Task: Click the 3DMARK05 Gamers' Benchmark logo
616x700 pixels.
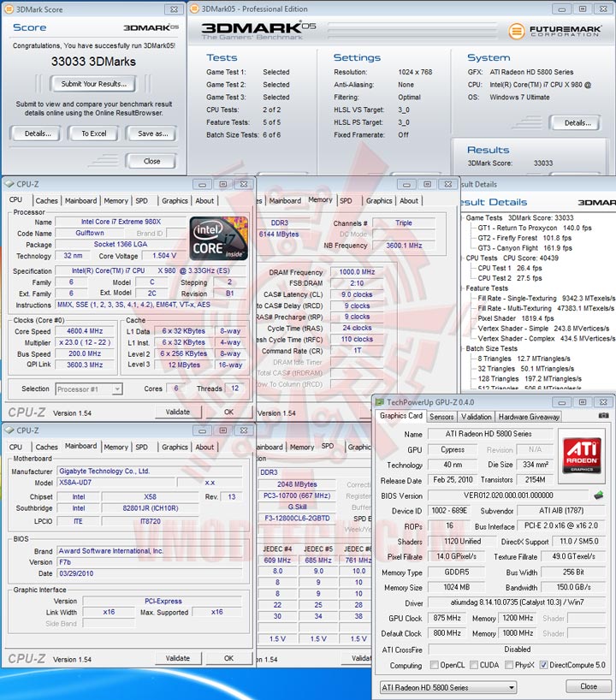Action: (258, 30)
